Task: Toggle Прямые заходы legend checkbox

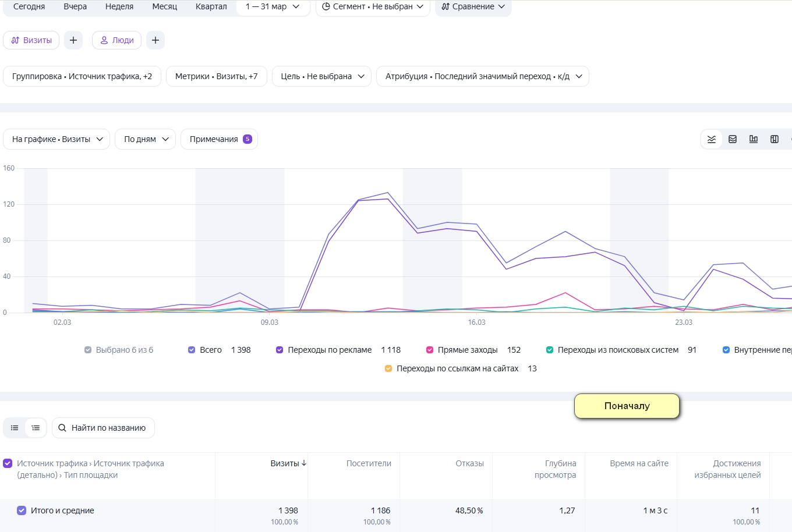Action: (430, 350)
